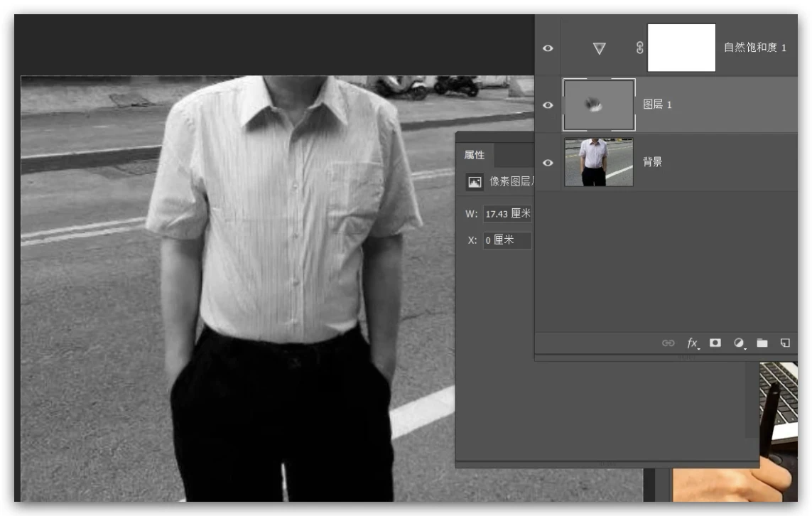Click the pixel layer properties icon
This screenshot has width=812, height=516.
pos(475,182)
